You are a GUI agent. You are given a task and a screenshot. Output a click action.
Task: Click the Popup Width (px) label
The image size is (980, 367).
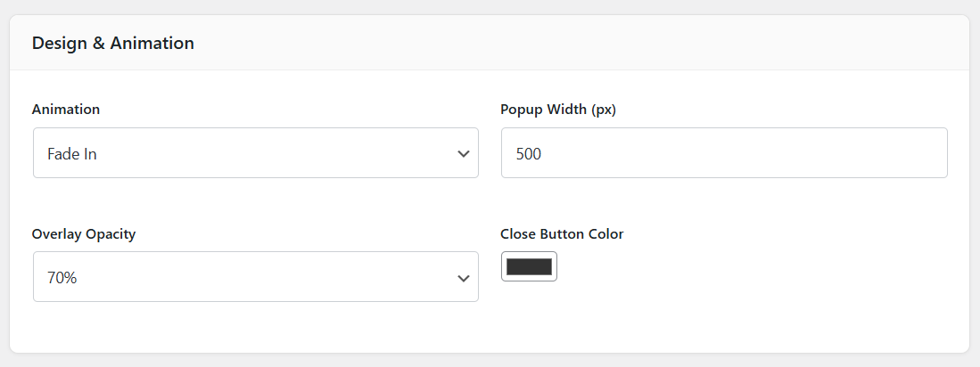(558, 110)
